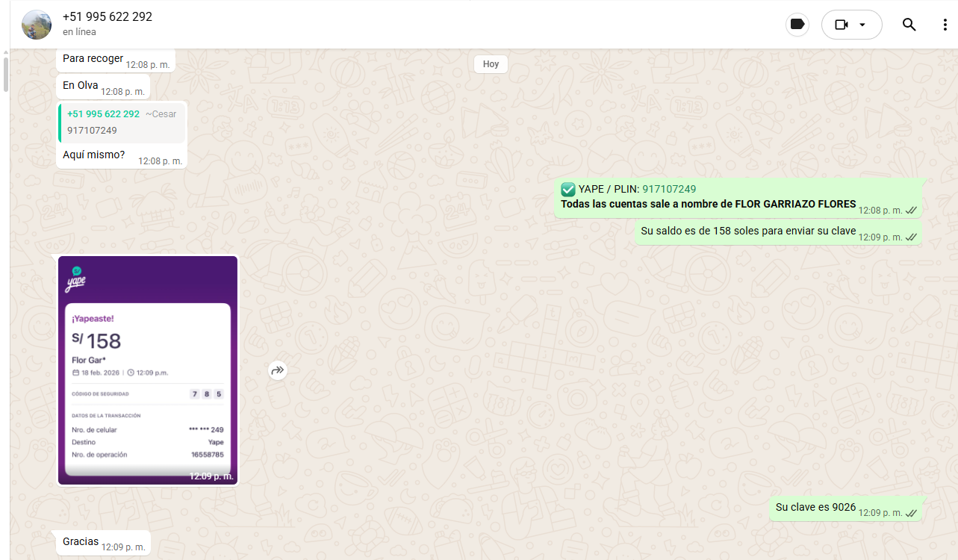958x560 pixels.
Task: Start a video call with camera icon
Action: pos(842,25)
